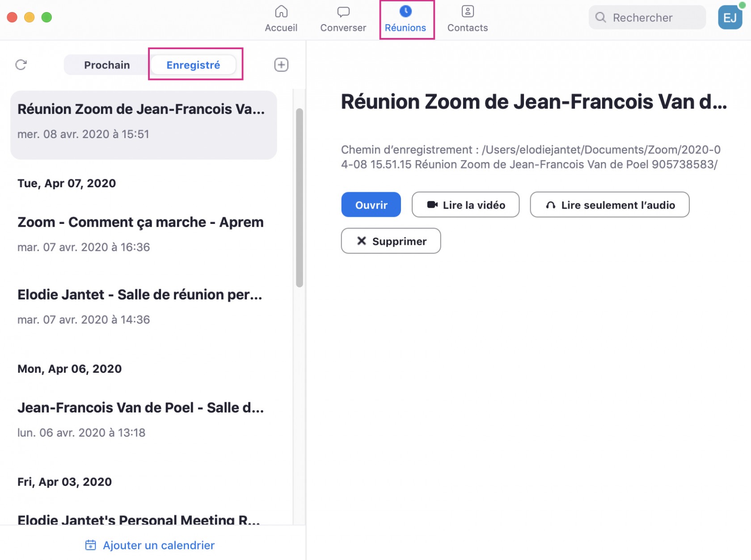Click the Ajouter un calendrier link
Viewport: 751px width, 560px height.
tap(158, 545)
